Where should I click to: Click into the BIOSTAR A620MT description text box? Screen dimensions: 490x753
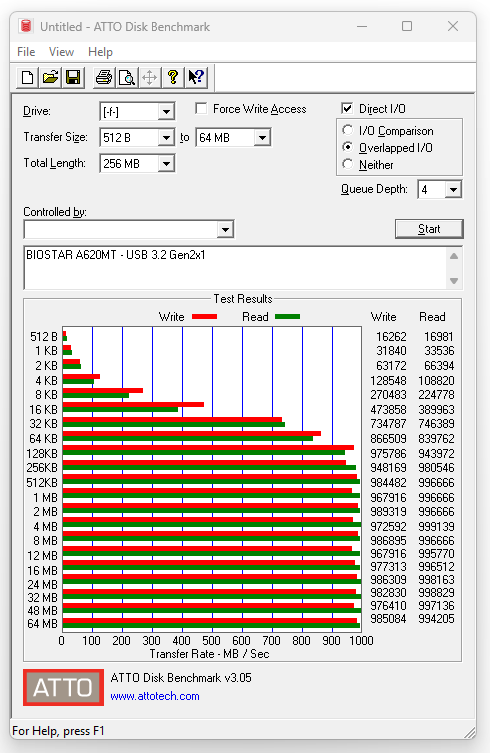[x=235, y=268]
